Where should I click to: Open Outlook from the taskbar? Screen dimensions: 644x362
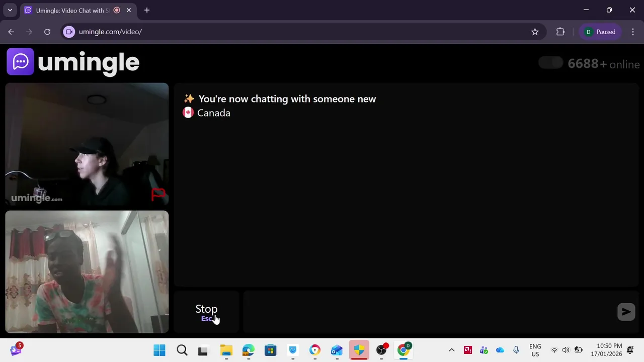coord(337,350)
